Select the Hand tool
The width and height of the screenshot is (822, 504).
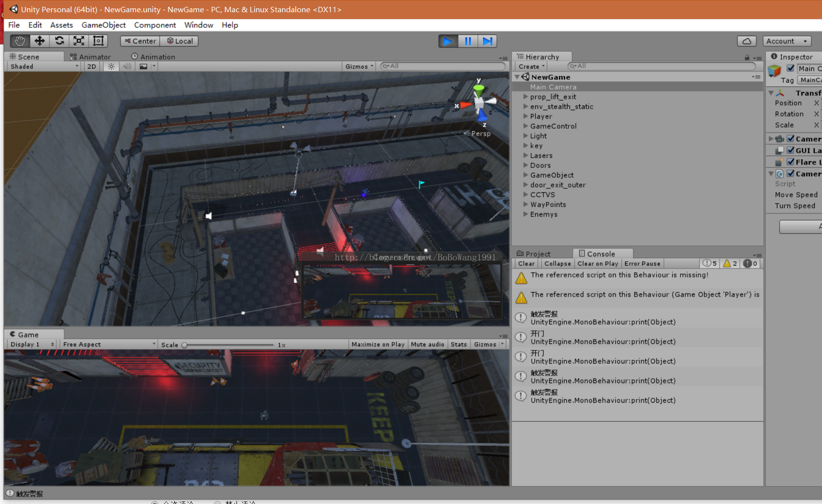click(20, 41)
